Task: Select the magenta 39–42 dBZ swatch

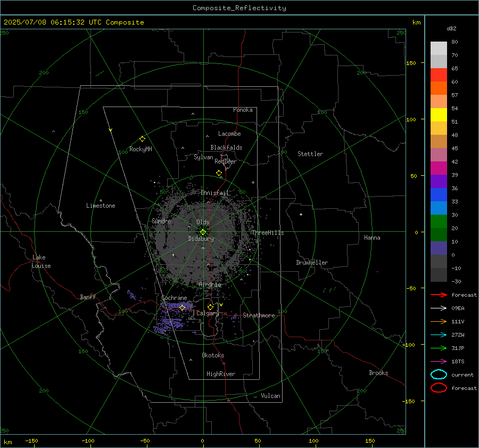Action: pyautogui.click(x=439, y=168)
